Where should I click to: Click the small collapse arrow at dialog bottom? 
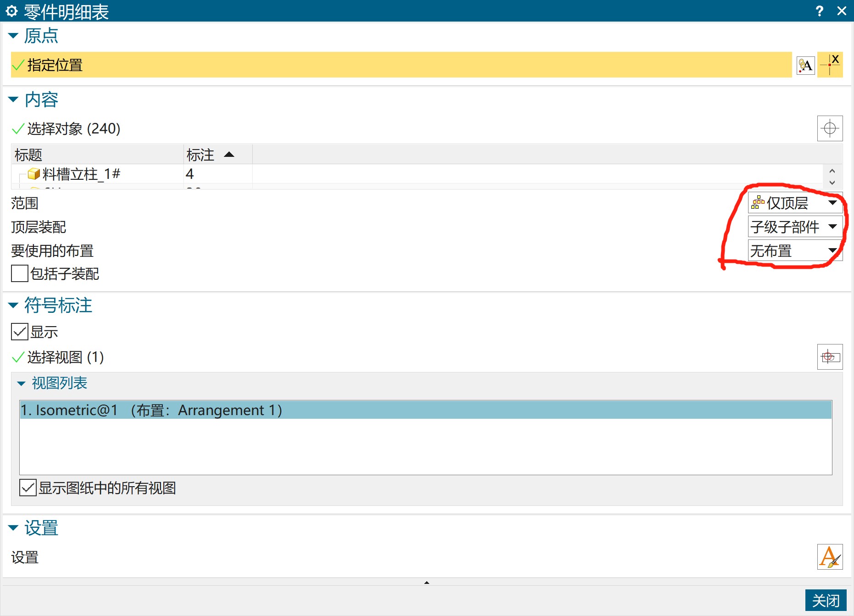coord(427,583)
